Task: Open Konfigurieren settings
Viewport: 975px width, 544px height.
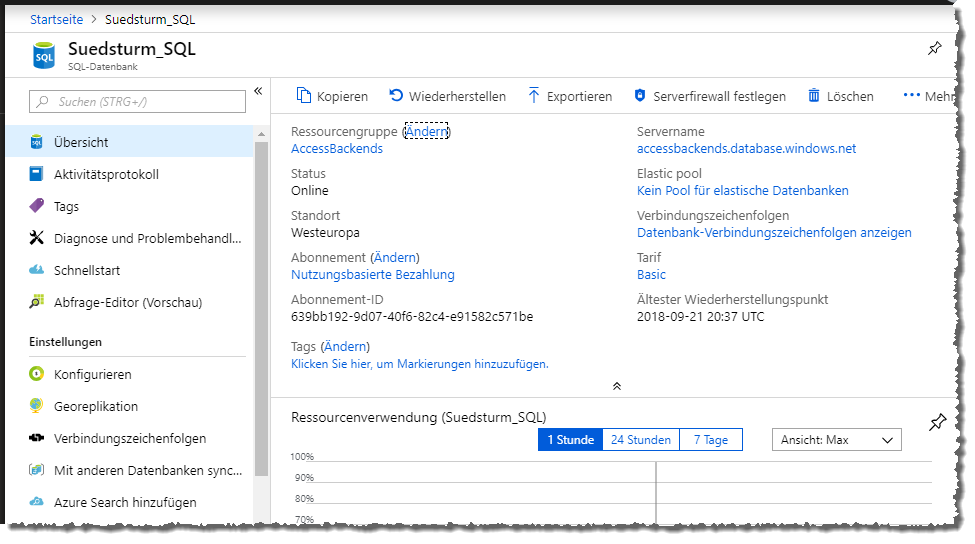Action: click(129, 374)
